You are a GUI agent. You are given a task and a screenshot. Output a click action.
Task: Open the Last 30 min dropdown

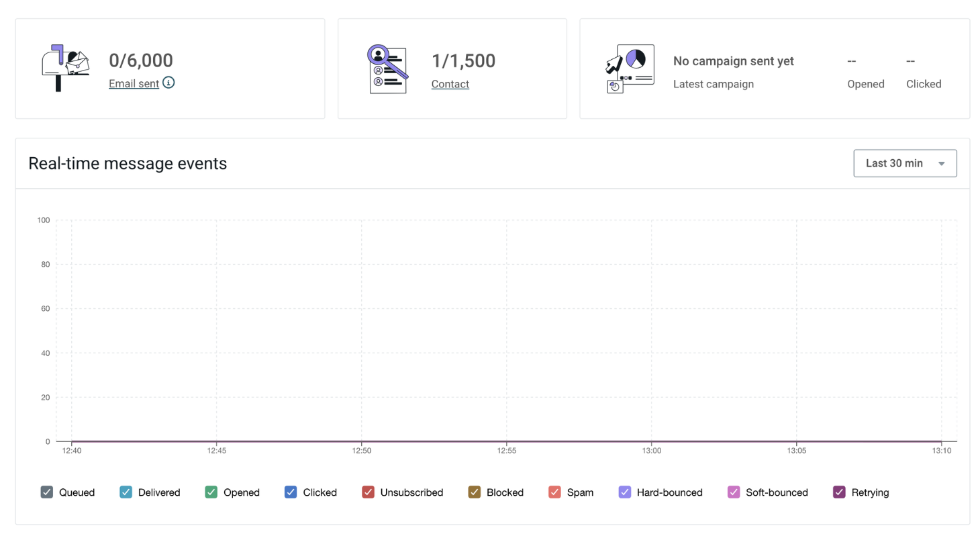click(905, 163)
